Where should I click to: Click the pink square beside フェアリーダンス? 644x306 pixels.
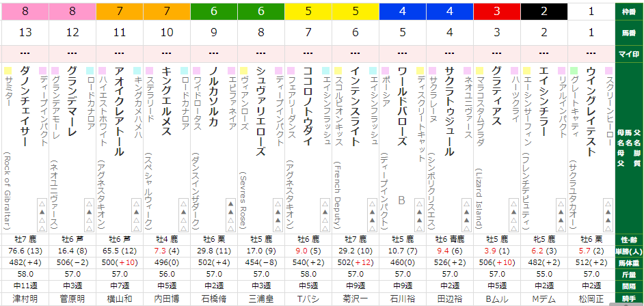click(291, 70)
